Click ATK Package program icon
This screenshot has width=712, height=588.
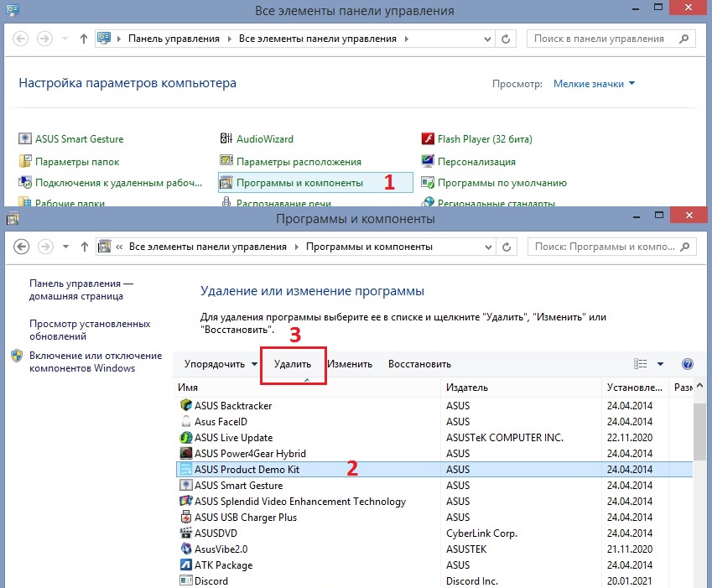(185, 565)
